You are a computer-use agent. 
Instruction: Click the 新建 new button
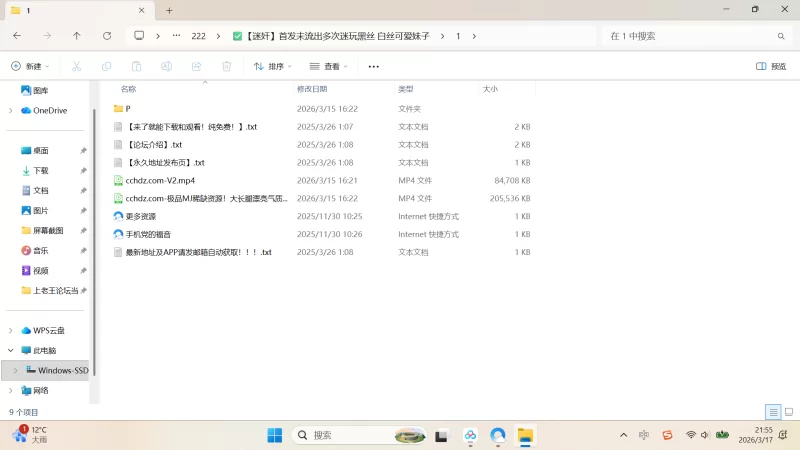pyautogui.click(x=30, y=66)
